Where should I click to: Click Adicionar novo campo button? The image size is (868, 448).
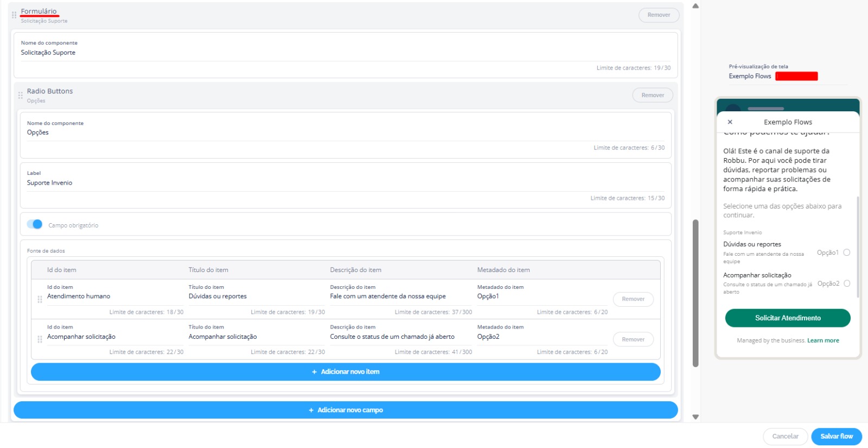coord(346,410)
